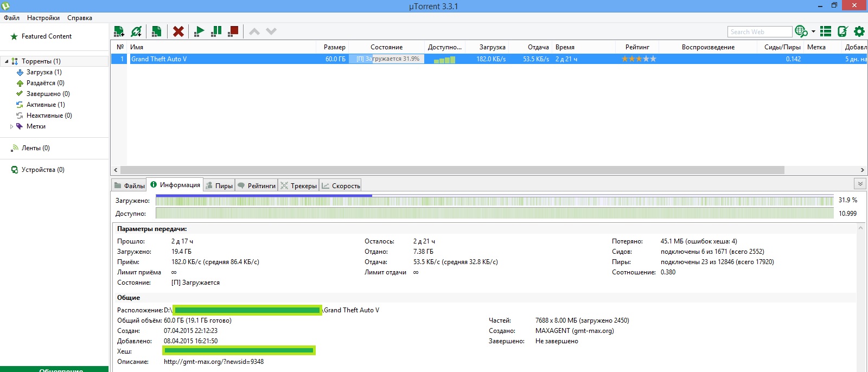
Task: Switch to the Трекеры tab
Action: [x=299, y=185]
